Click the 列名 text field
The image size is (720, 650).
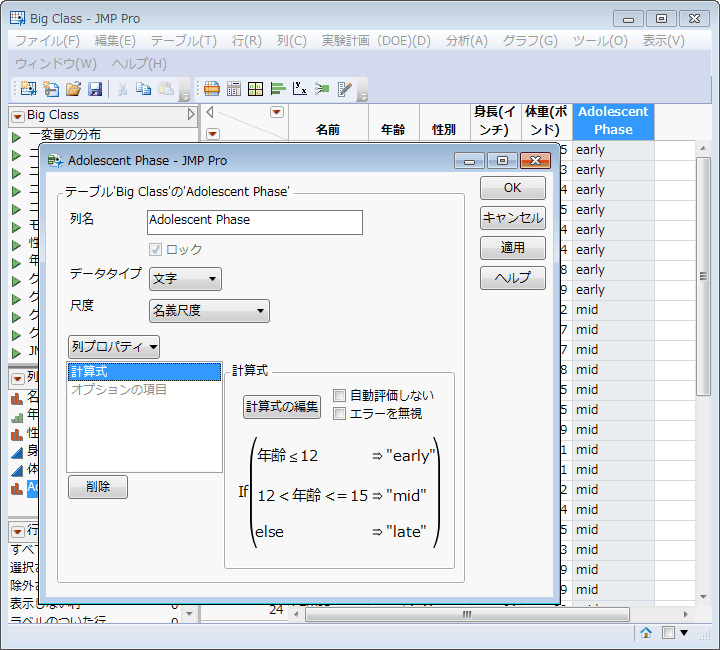254,221
